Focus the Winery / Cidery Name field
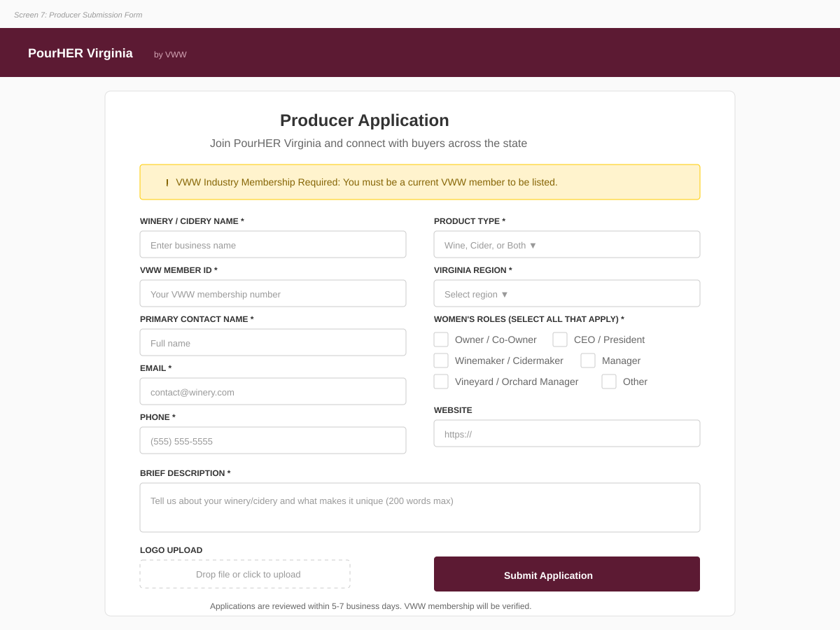The width and height of the screenshot is (840, 630). pyautogui.click(x=273, y=244)
